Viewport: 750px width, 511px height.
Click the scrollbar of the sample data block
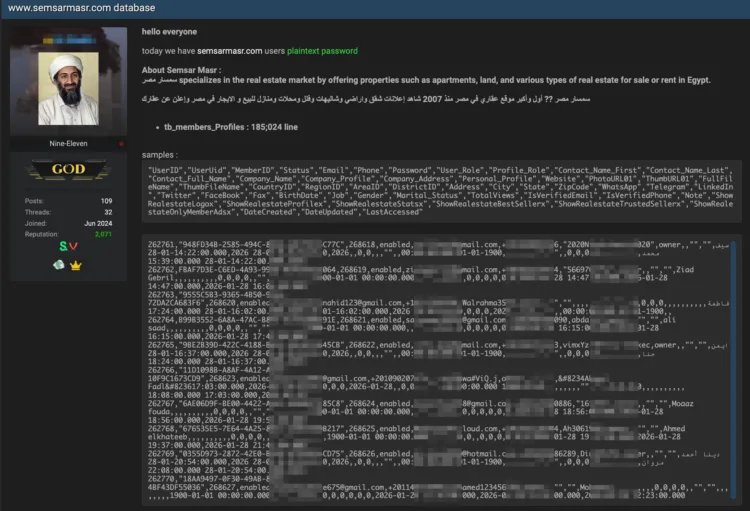[734, 371]
